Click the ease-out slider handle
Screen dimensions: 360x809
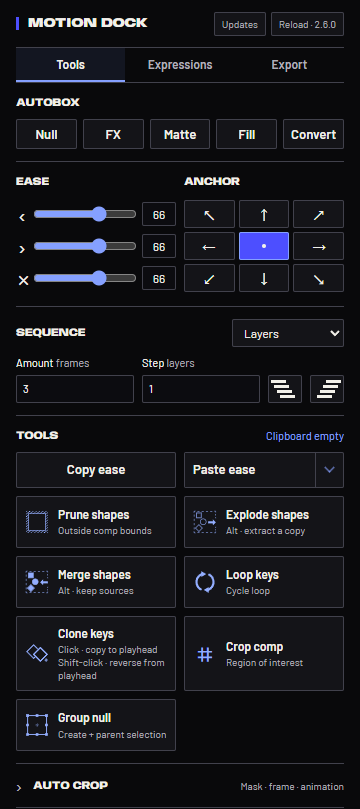pos(99,246)
